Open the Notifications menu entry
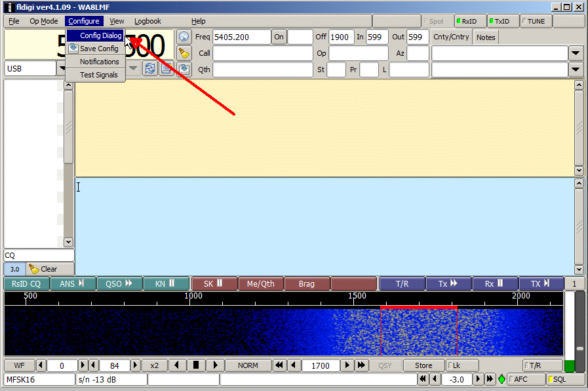588x391 pixels. [96, 62]
